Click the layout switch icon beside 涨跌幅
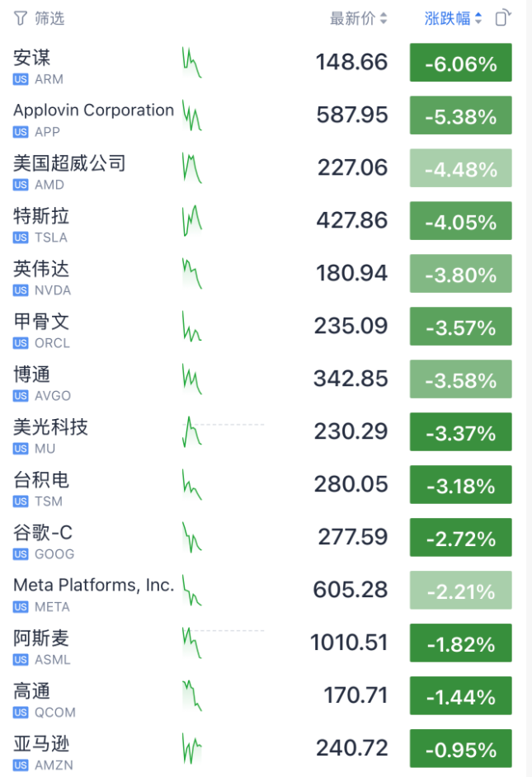Screen dimensions: 532x777 click(x=503, y=18)
